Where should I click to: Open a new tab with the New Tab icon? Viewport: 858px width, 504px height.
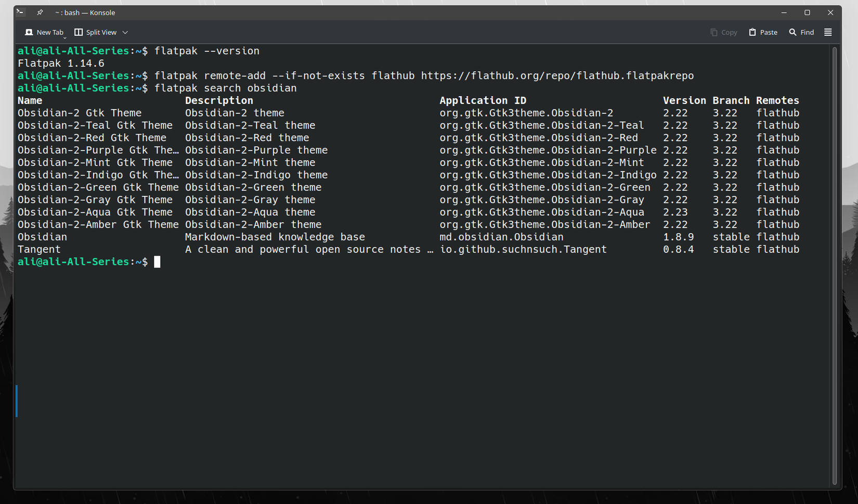coord(29,32)
